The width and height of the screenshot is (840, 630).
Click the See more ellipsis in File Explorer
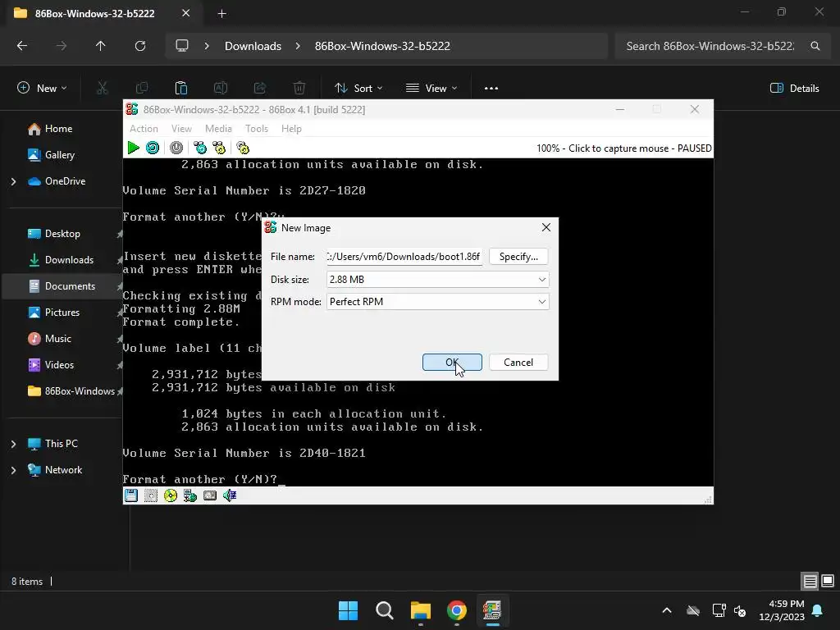[491, 89]
